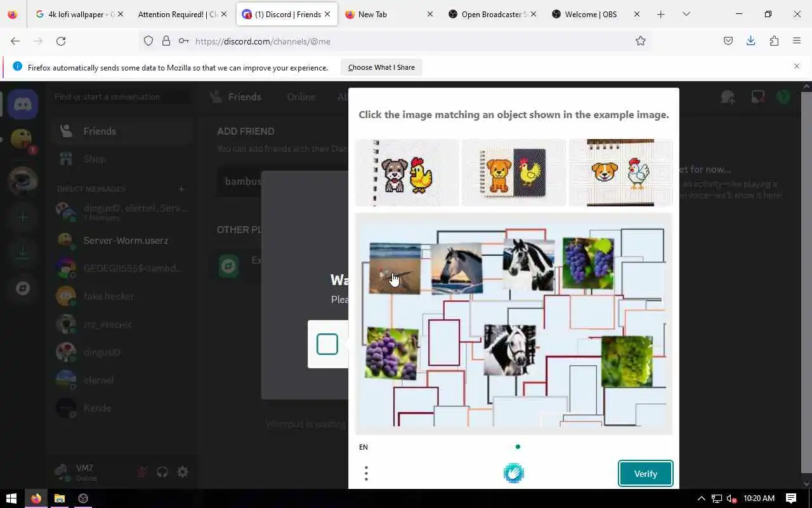Click the tracking protection shield icon

coord(148,41)
